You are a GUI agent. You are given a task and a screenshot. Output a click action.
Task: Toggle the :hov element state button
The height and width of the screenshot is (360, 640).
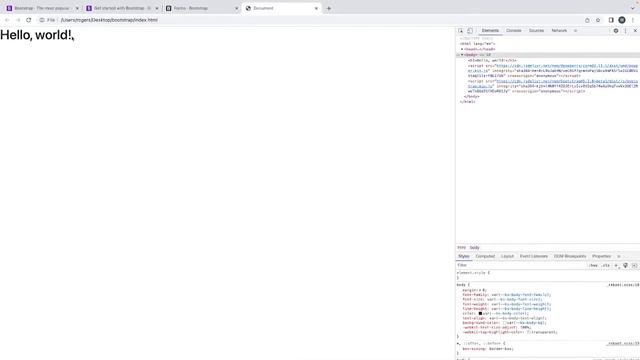pyautogui.click(x=593, y=265)
